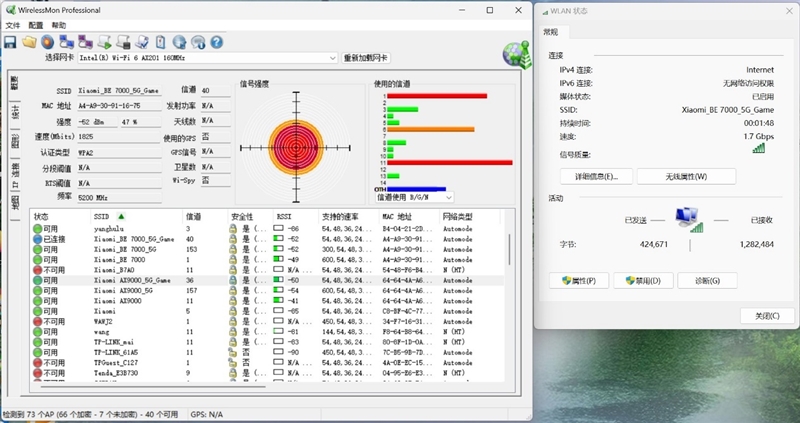Click the battery-shaped toolbar icon

162,42
